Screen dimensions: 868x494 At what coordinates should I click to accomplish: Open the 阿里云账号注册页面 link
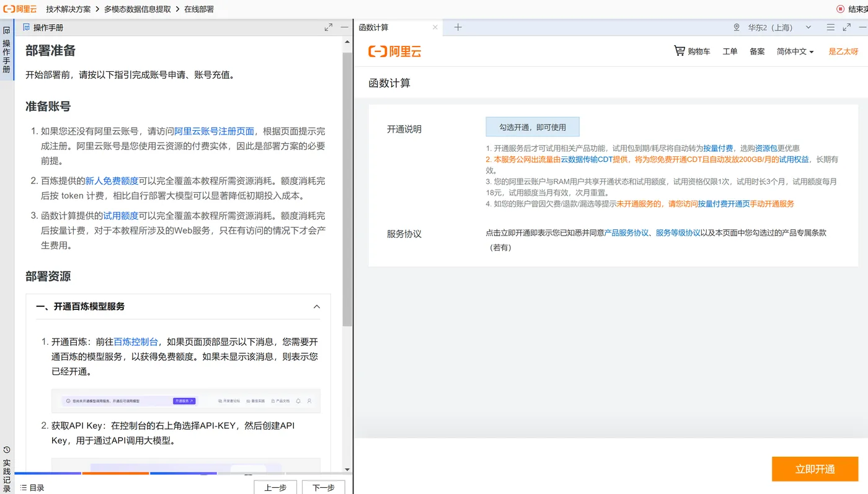[215, 131]
